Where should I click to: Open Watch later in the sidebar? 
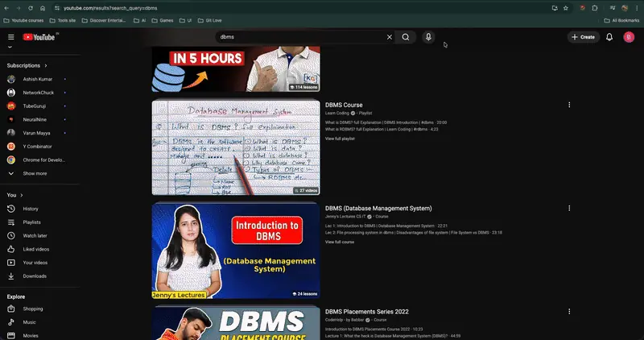pos(35,235)
